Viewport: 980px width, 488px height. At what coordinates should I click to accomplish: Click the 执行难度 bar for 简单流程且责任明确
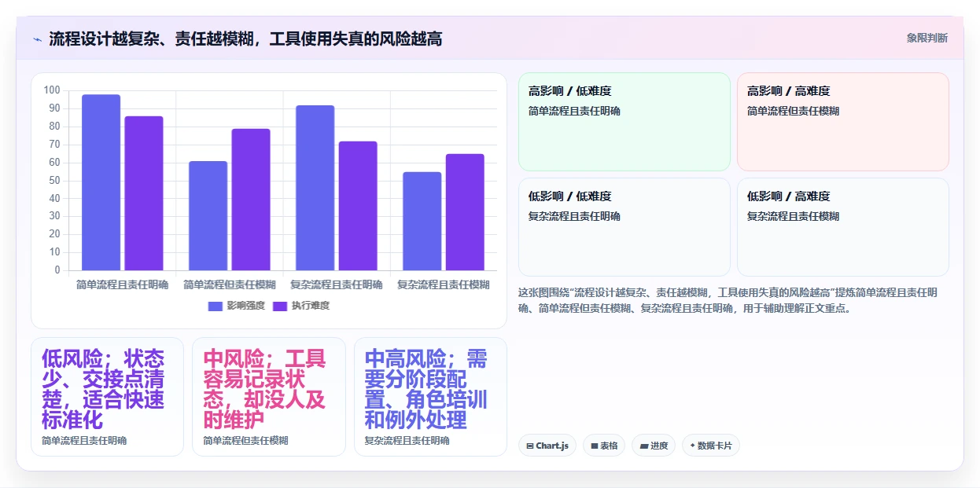[144, 193]
